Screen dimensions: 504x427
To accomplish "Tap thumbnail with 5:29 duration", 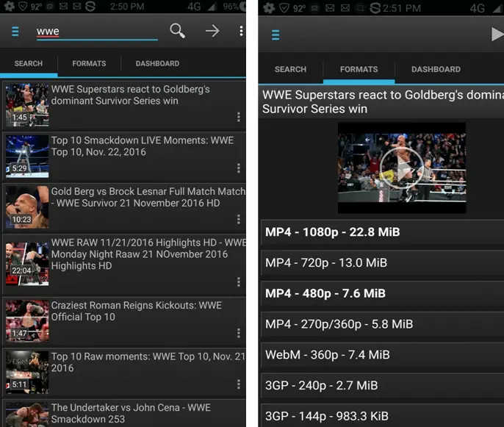I will 27,157.
